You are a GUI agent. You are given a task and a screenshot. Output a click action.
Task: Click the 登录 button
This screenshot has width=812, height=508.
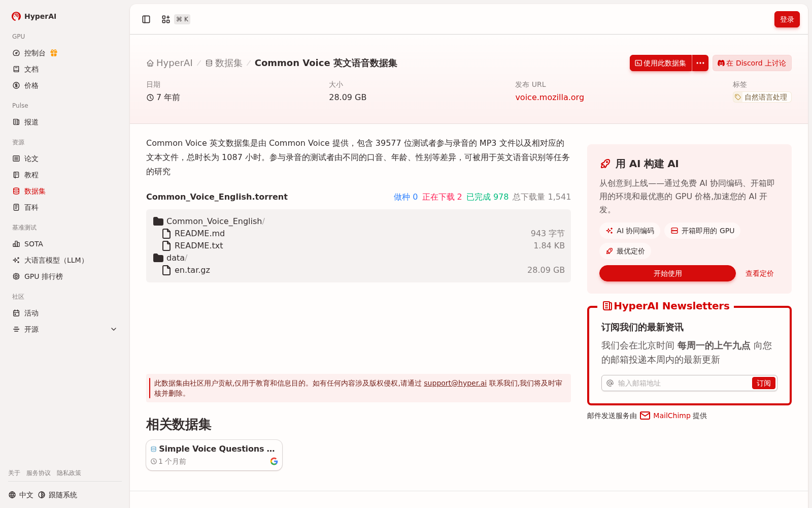(x=787, y=19)
